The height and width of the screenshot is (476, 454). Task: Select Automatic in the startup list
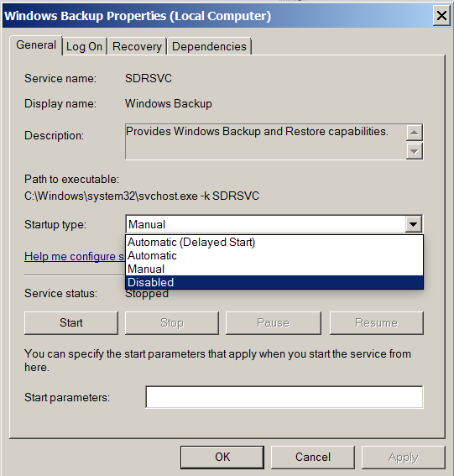274,255
